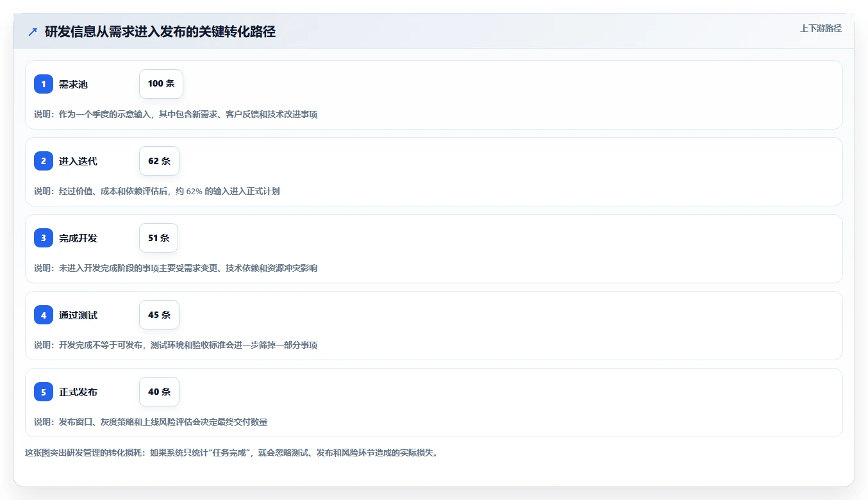Click the 45 条 value chip
The height and width of the screenshot is (500, 868).
pyautogui.click(x=159, y=315)
